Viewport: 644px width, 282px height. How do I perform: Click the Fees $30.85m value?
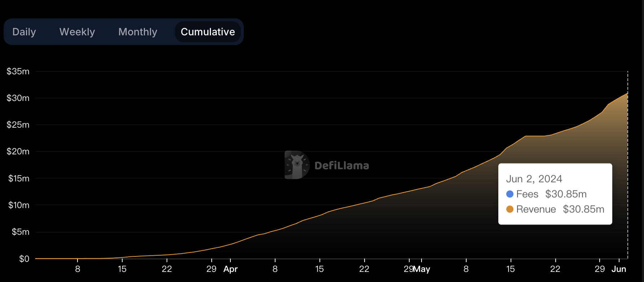(566, 194)
